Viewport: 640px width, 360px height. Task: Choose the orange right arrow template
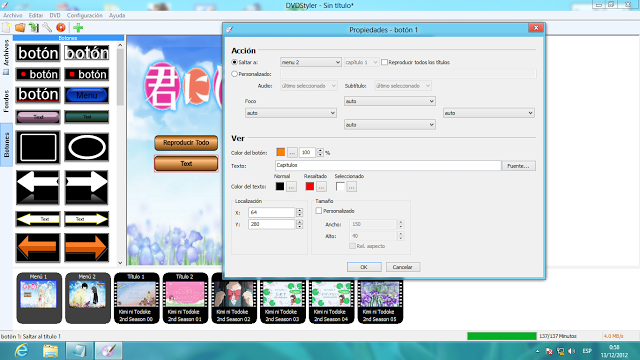[x=87, y=247]
